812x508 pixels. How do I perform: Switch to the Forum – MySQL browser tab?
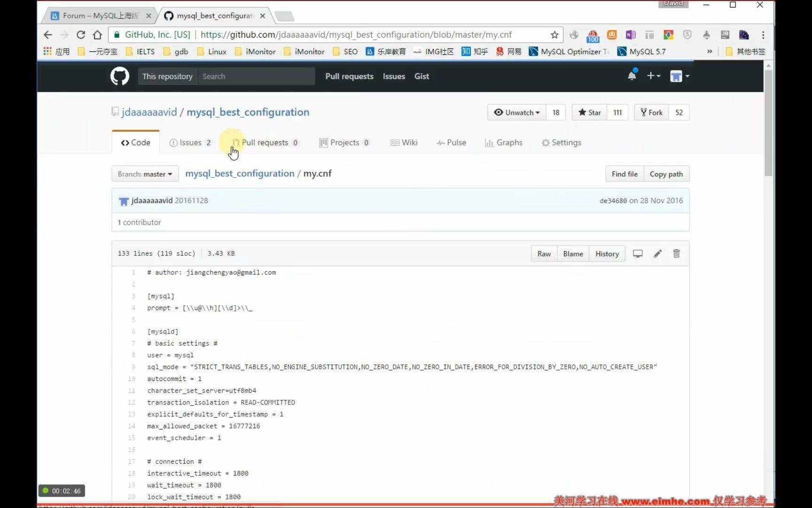101,16
